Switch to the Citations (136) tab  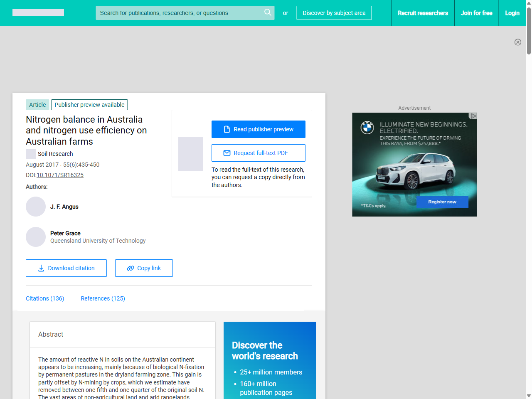coord(45,298)
